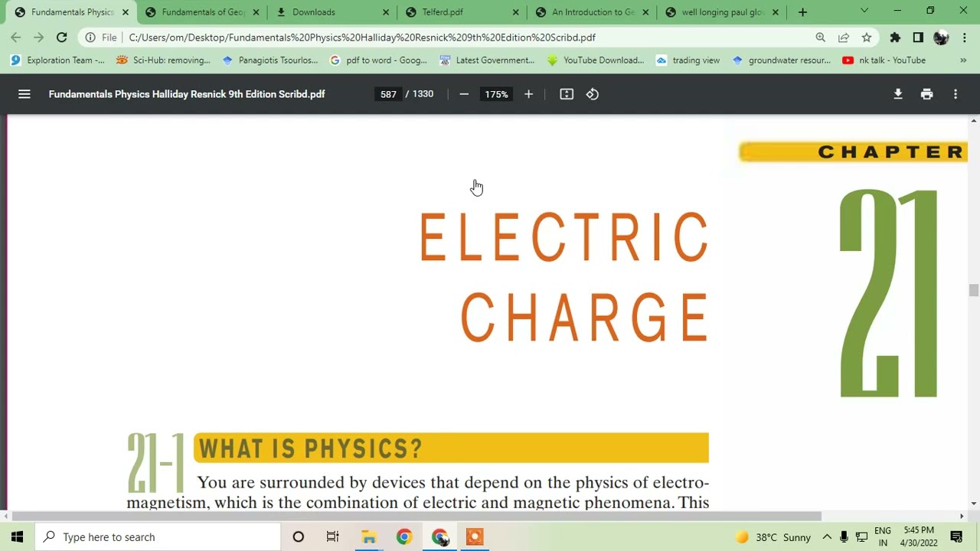Zoom in with the plus button

[x=528, y=94]
